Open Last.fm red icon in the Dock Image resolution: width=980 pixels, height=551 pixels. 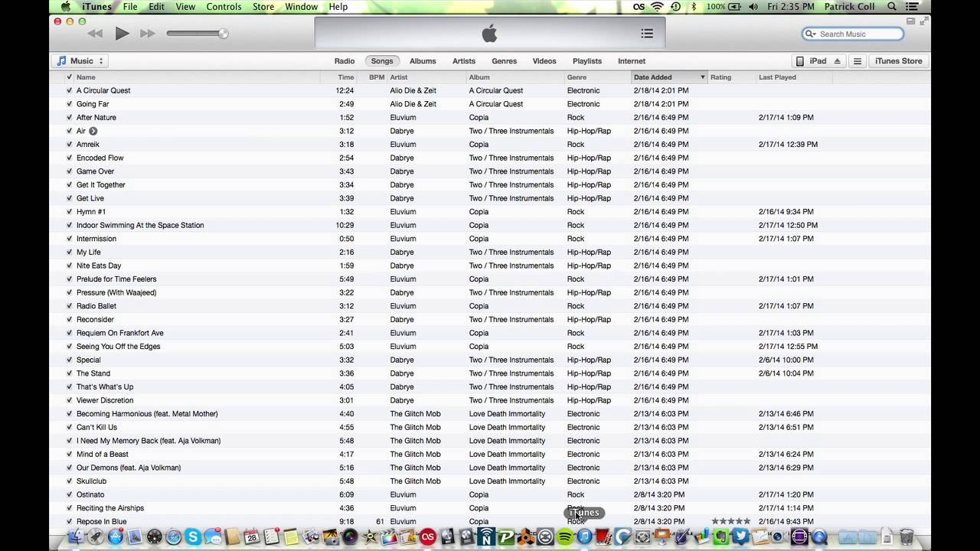[x=427, y=537]
